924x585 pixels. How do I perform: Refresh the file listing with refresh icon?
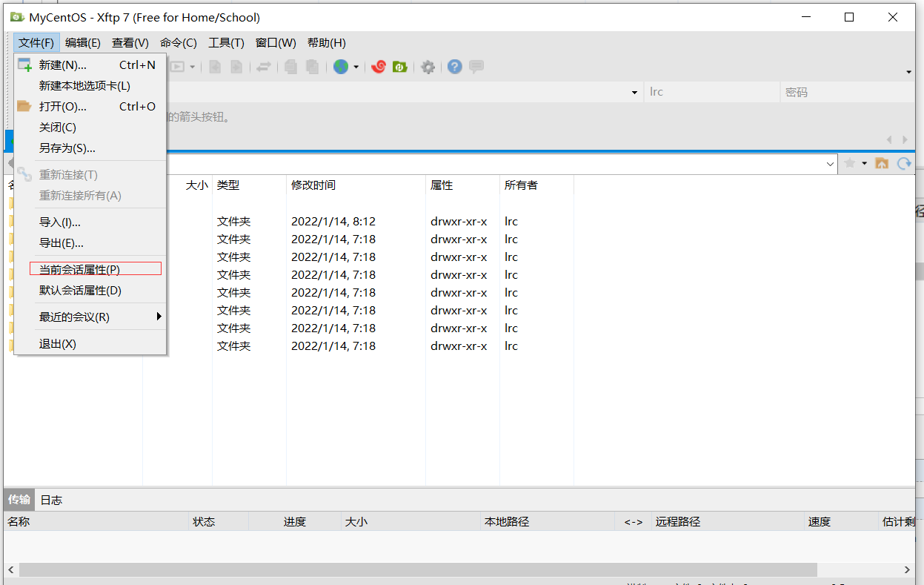pos(904,163)
